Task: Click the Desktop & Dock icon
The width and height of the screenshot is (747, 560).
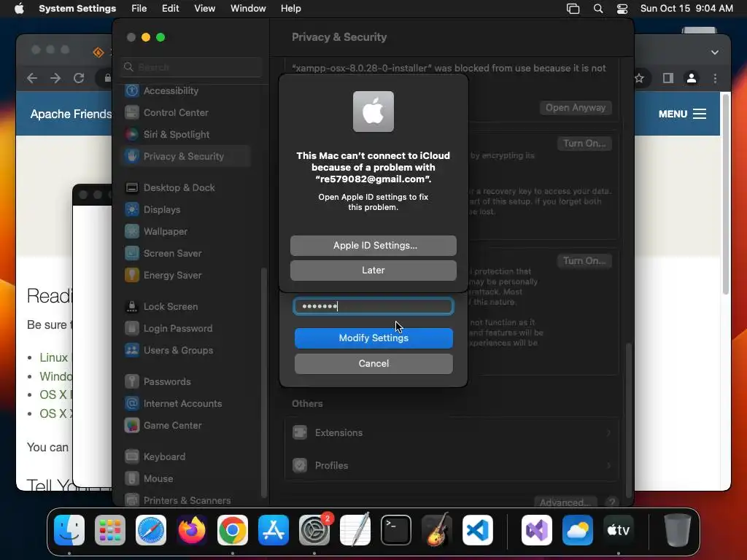Action: 131,187
